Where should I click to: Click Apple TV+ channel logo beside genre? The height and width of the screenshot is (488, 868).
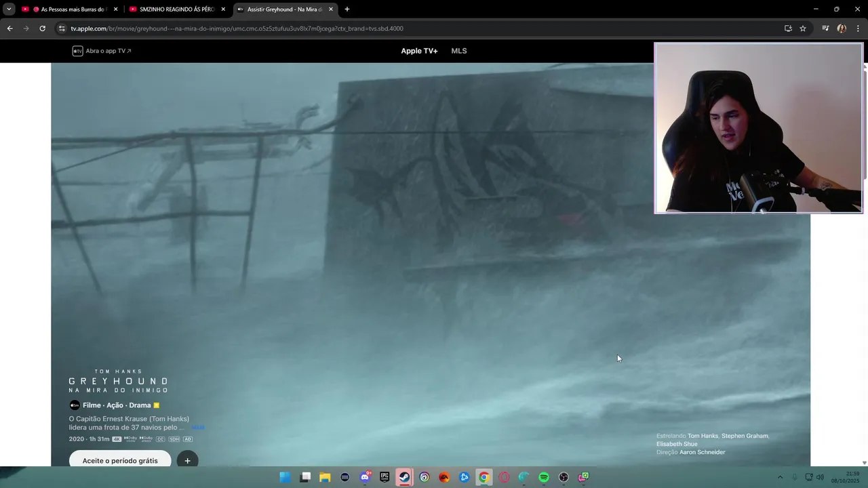point(75,405)
